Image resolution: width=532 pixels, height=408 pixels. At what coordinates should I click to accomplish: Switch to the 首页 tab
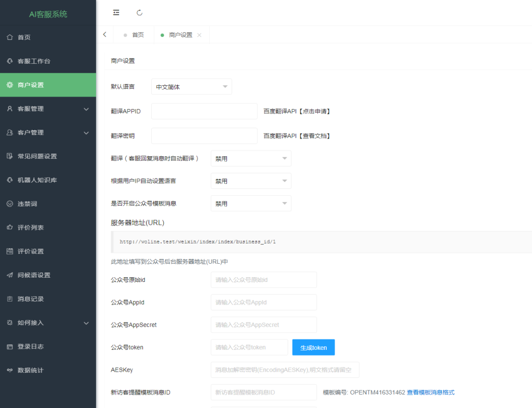(138, 35)
